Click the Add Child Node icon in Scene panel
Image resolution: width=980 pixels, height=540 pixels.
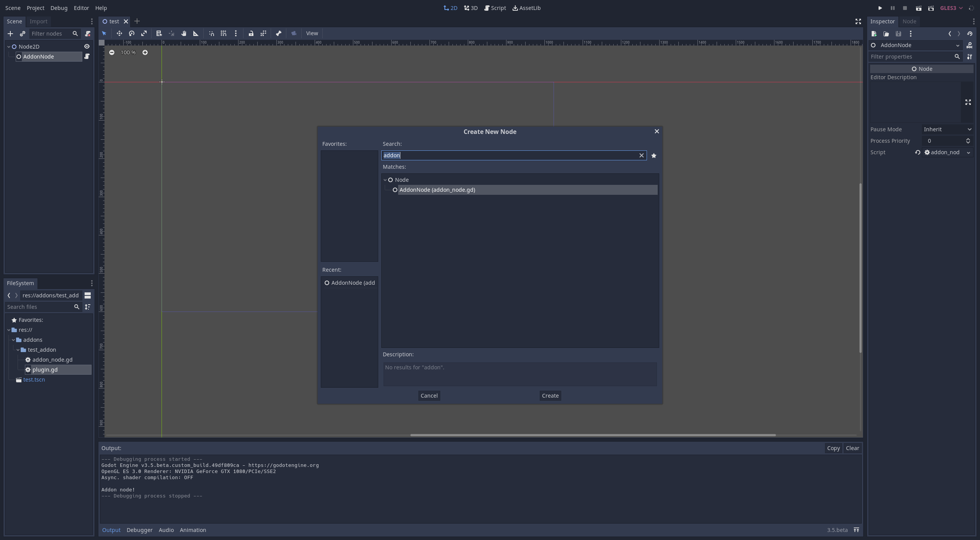click(x=10, y=34)
